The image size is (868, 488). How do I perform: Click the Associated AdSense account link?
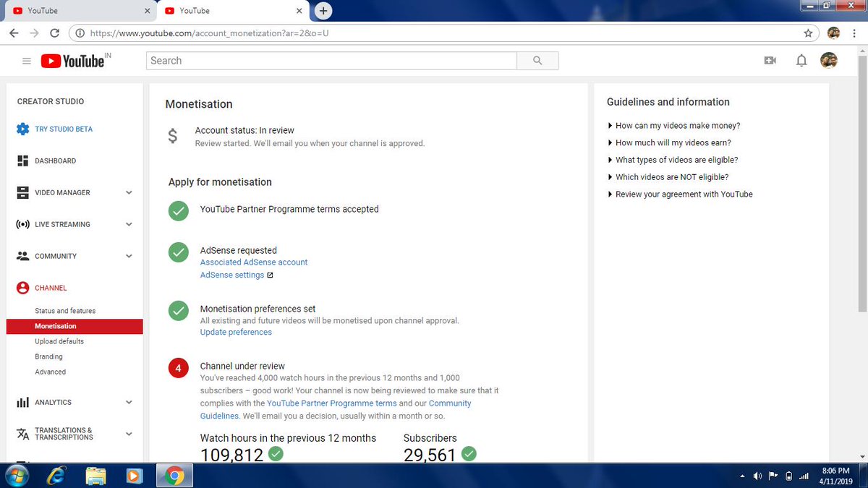254,262
